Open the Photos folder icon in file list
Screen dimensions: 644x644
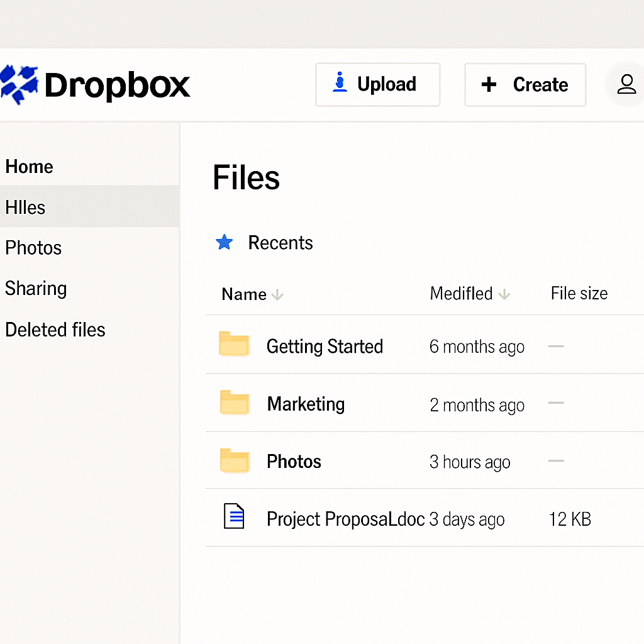point(235,460)
